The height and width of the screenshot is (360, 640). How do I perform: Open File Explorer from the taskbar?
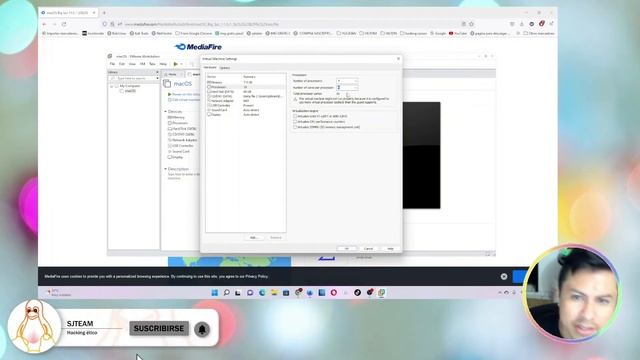(x=274, y=293)
